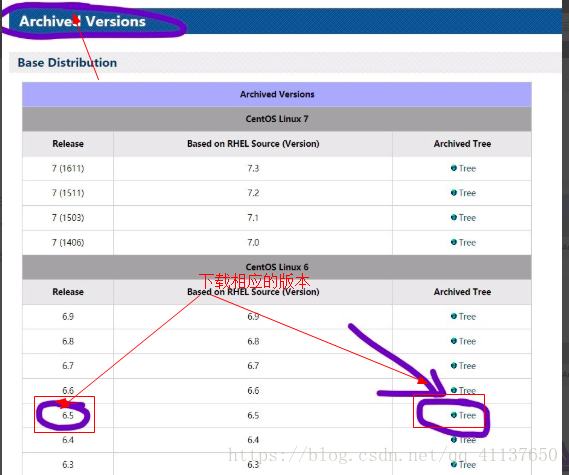
Task: Click 'Archived Tree' header under CentOS Linux 6
Action: [x=462, y=292]
